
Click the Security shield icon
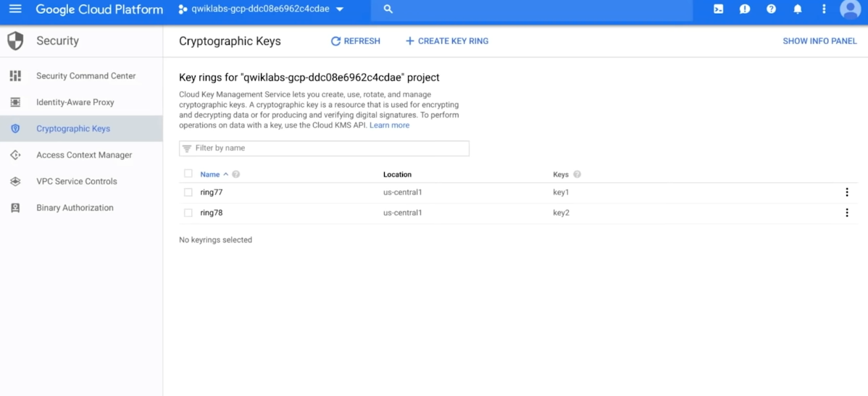[x=15, y=41]
